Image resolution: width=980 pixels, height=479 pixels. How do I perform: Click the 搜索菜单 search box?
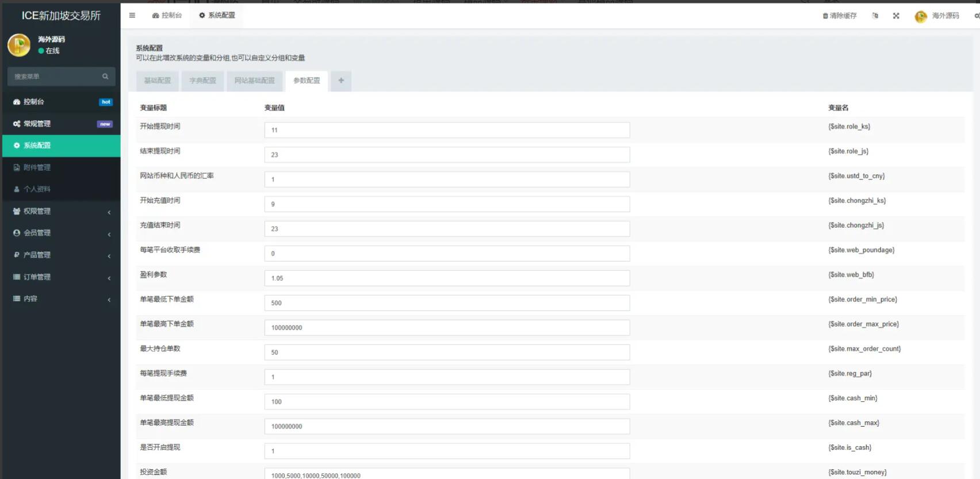(55, 76)
